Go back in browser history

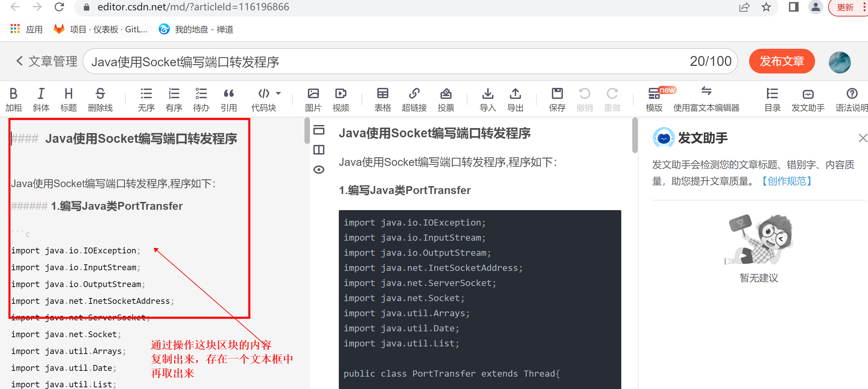click(x=15, y=7)
